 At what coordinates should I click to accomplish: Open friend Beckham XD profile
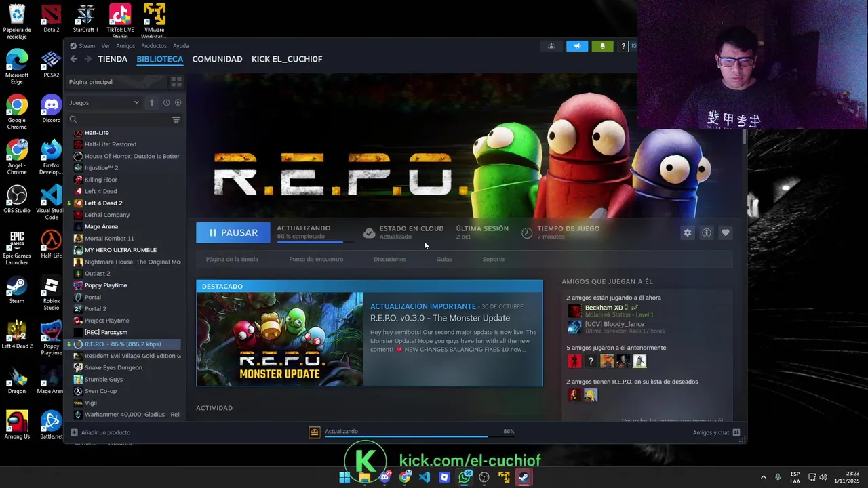(x=604, y=308)
